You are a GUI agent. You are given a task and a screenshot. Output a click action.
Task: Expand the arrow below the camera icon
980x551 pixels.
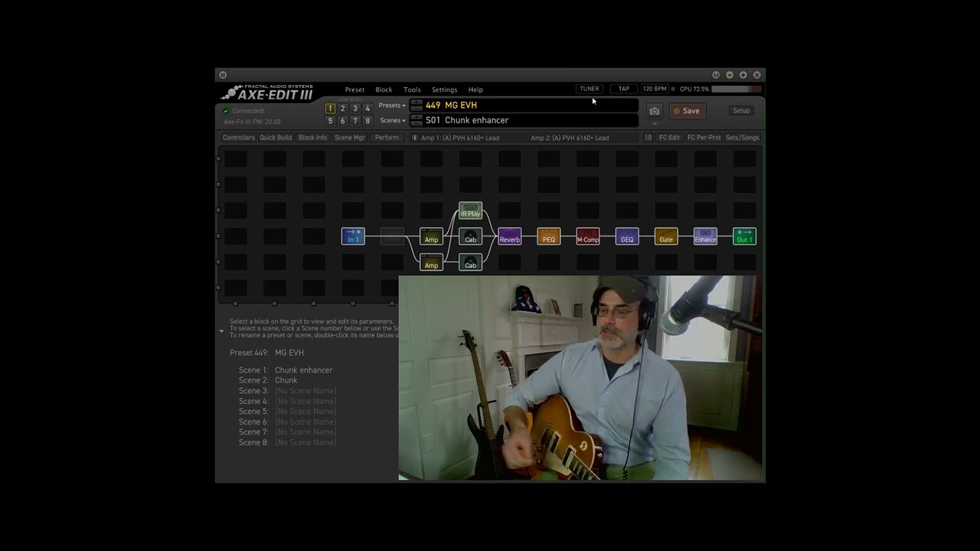tap(655, 124)
